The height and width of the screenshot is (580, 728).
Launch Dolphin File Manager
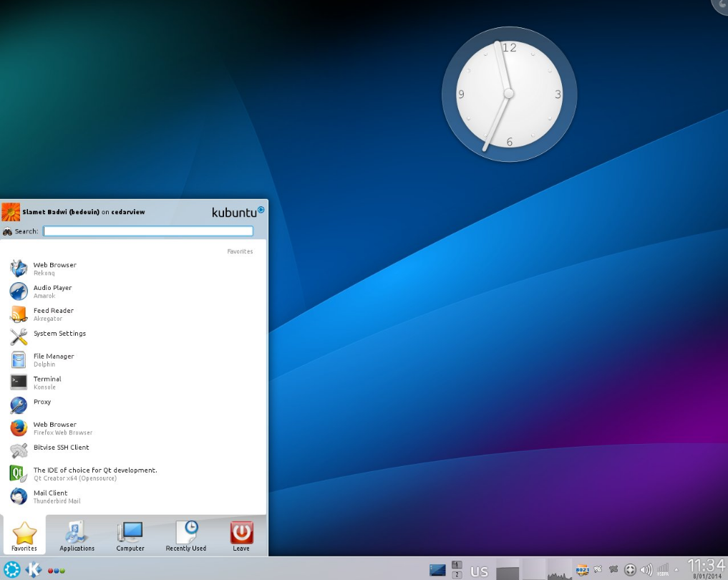click(x=134, y=359)
